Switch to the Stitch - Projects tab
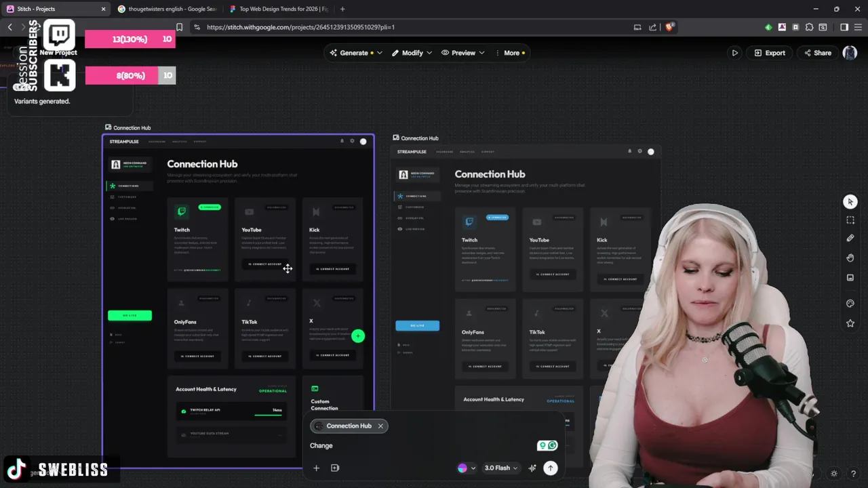Viewport: 868px width, 488px height. [x=56, y=9]
